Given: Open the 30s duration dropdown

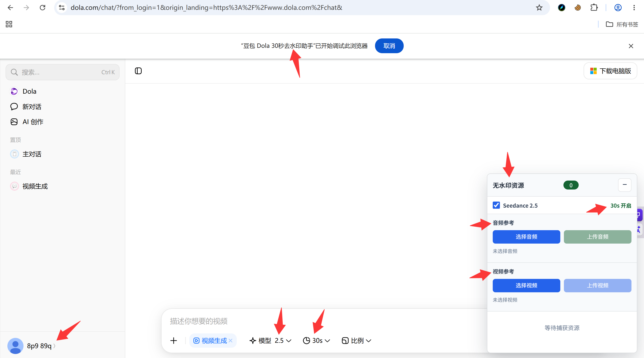Looking at the screenshot, I should pos(316,341).
